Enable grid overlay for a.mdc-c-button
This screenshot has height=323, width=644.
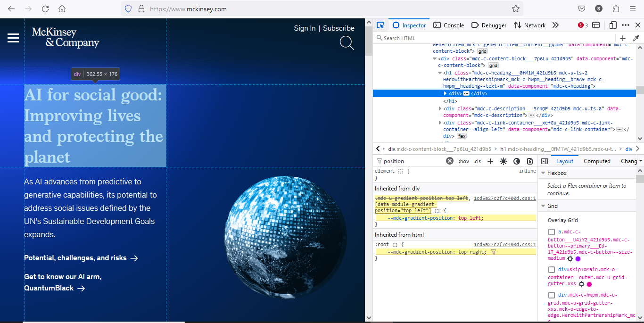[x=552, y=232]
